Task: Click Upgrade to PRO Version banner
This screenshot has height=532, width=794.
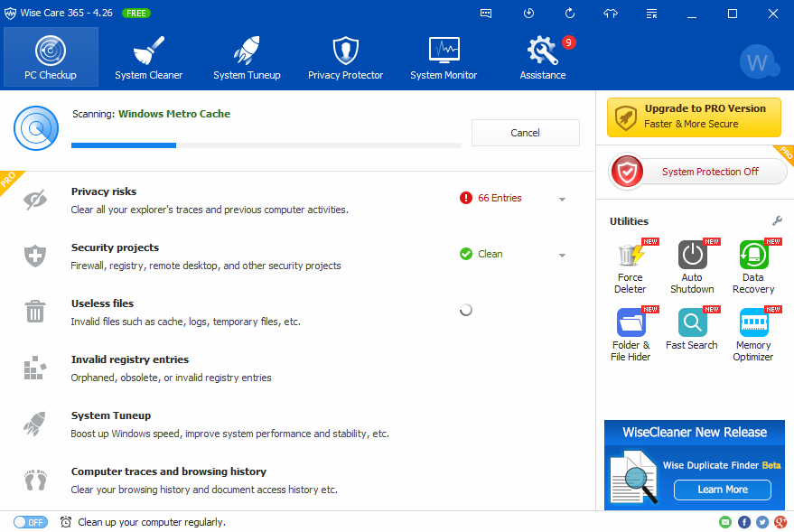Action: [694, 117]
